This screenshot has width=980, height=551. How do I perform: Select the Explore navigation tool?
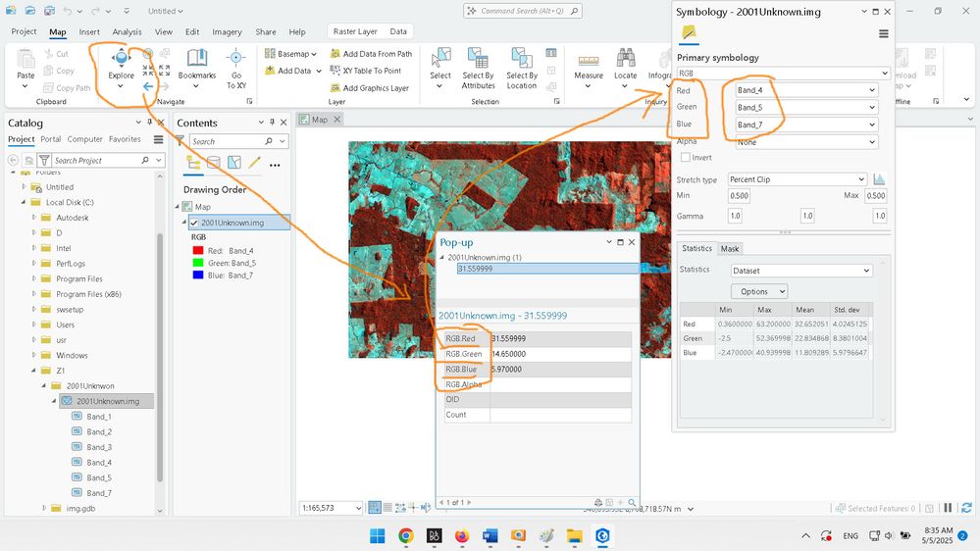pos(121,63)
